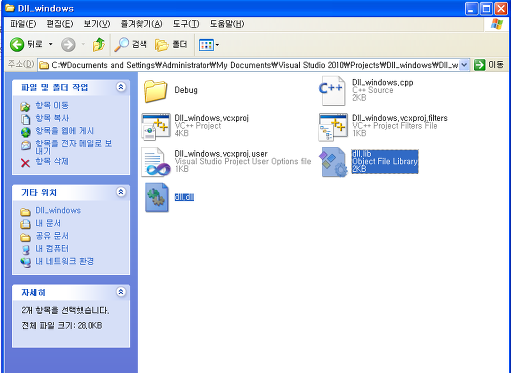511x373 pixels.
Task: Click the copy item icon
Action: 26,119
